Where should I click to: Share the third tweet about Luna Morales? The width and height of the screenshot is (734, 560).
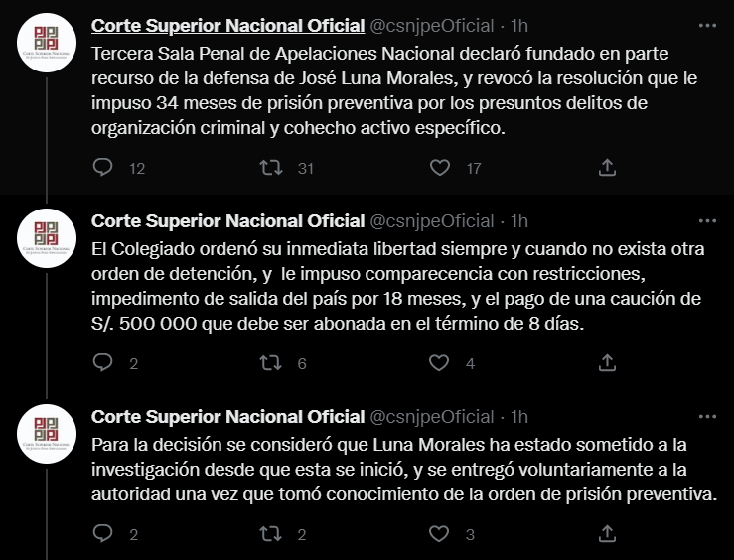(608, 534)
